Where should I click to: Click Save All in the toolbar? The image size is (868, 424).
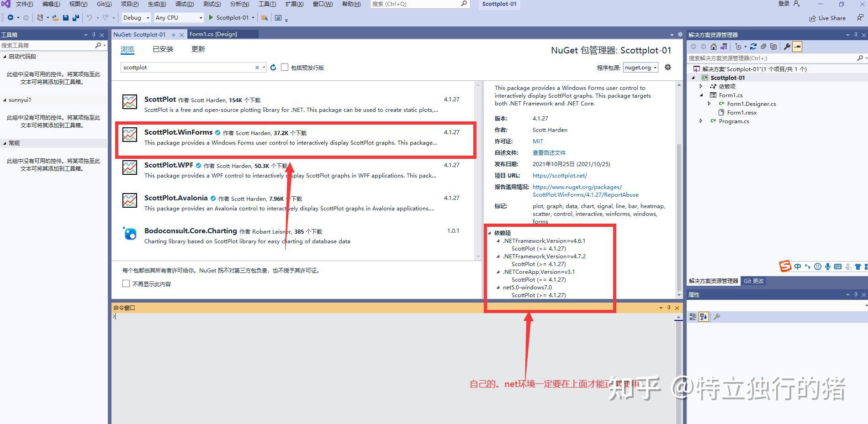point(75,17)
